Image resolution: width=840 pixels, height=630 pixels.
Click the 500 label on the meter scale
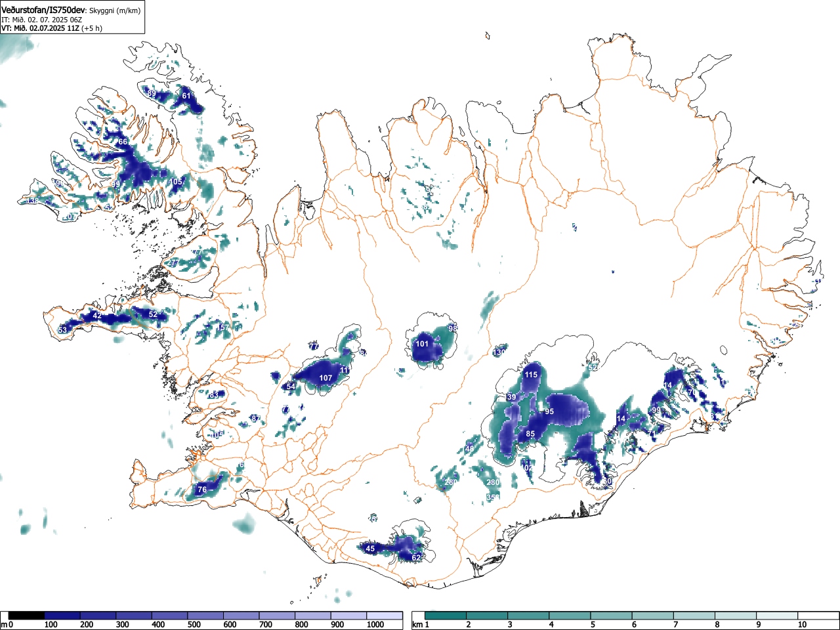194,625
